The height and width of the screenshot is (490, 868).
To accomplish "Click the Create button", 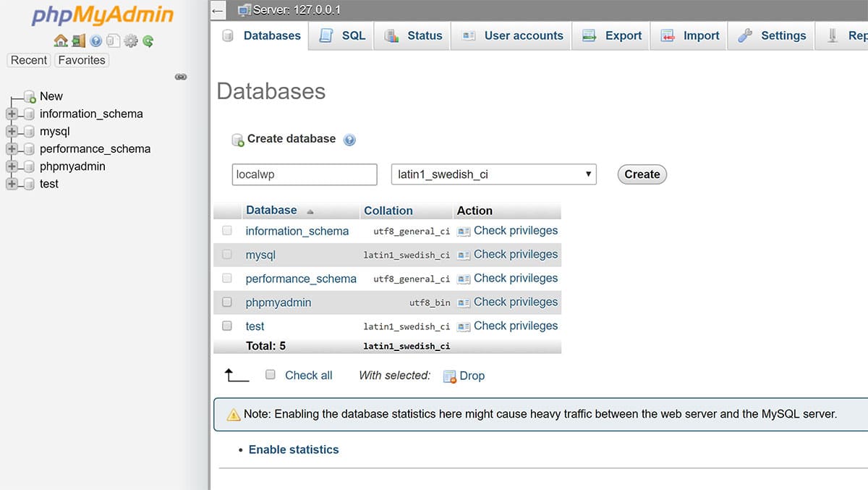I will (642, 174).
